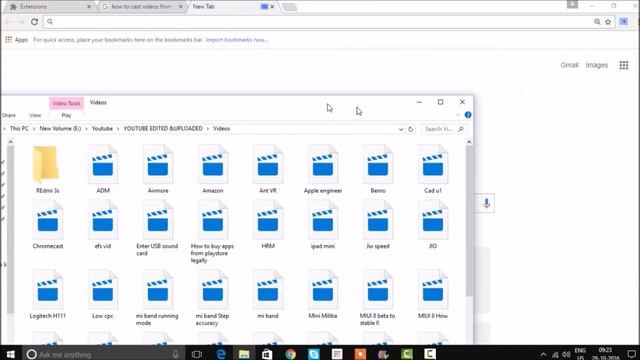Select the mi band running mode video

158,298
